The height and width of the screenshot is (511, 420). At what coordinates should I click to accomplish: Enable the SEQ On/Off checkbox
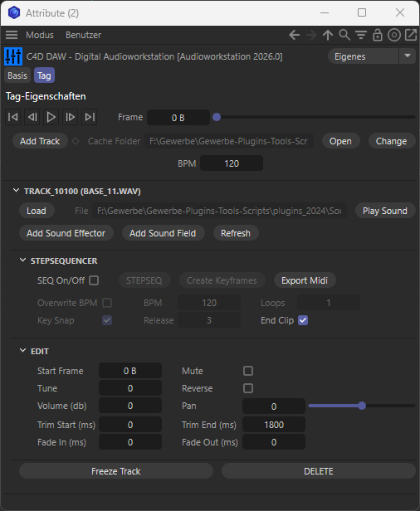[x=94, y=280]
